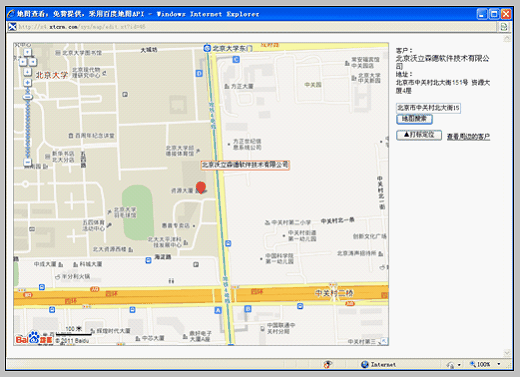Screen dimensions: 521x378
Task: Click the subway exit D icon
Action: 199,73
